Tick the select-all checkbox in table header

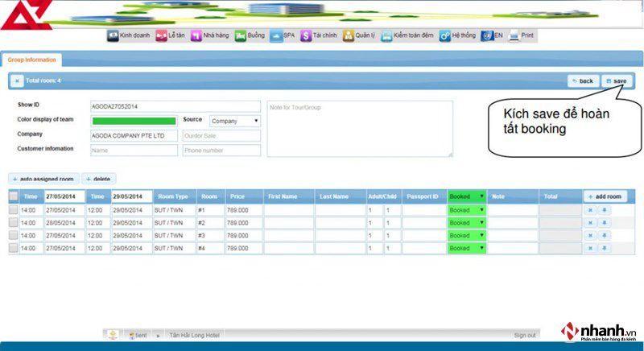coord(13,196)
